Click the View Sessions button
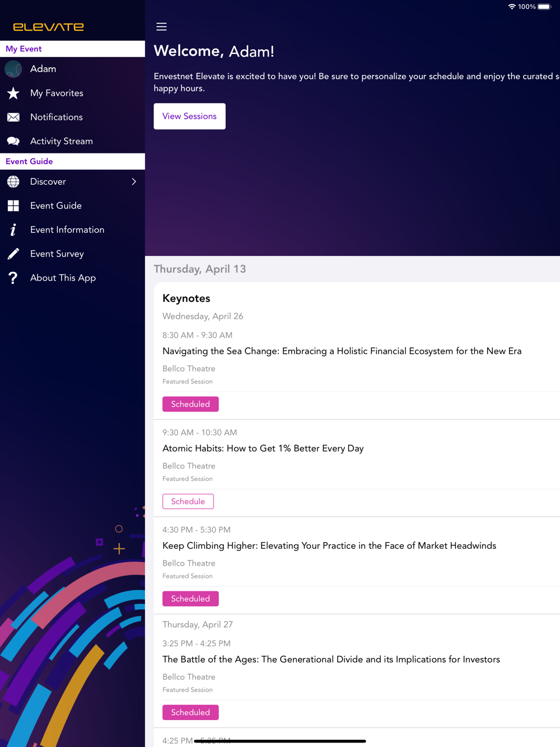Viewport: 560px width, 747px height. point(189,116)
